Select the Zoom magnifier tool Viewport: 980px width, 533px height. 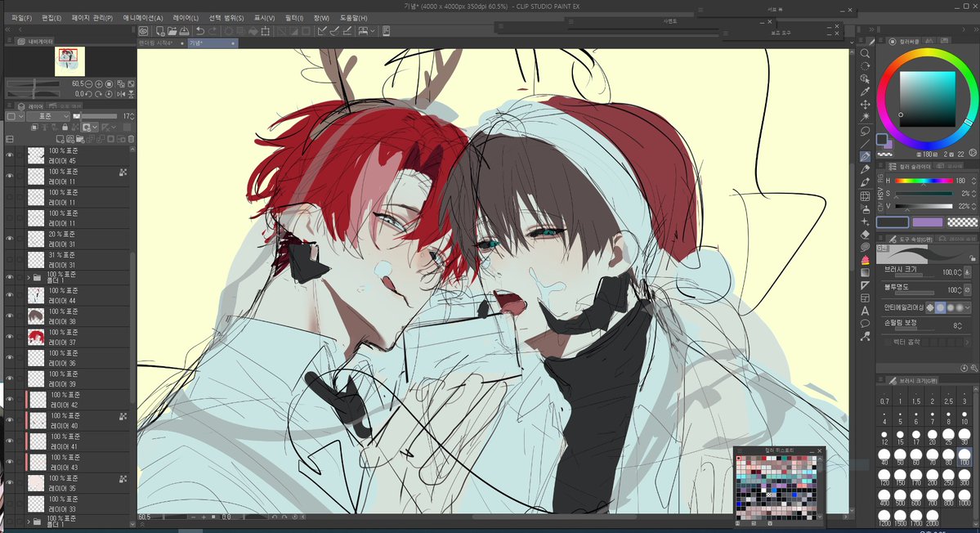point(865,54)
